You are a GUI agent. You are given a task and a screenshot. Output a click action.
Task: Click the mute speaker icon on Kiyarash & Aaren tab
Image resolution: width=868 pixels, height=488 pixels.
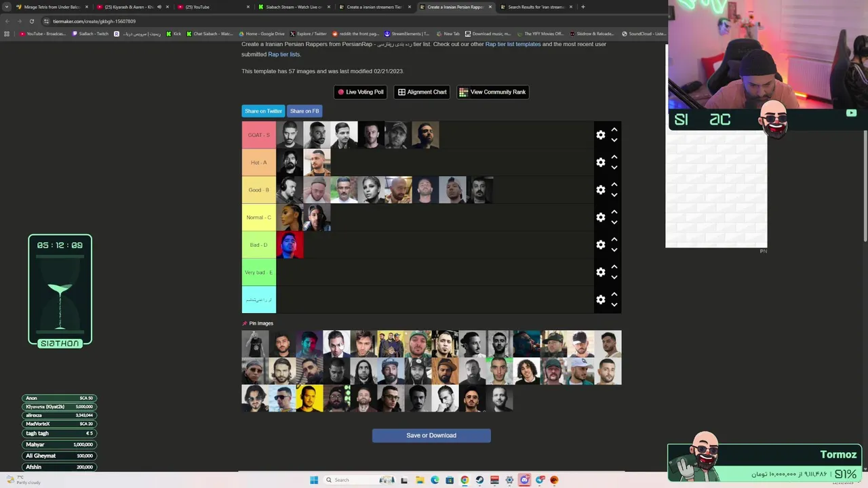159,7
